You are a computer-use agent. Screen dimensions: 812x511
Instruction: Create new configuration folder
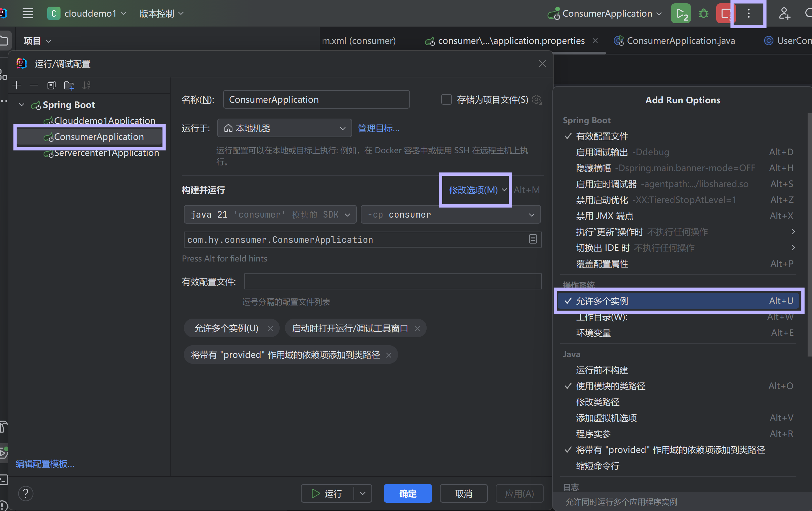click(x=69, y=85)
